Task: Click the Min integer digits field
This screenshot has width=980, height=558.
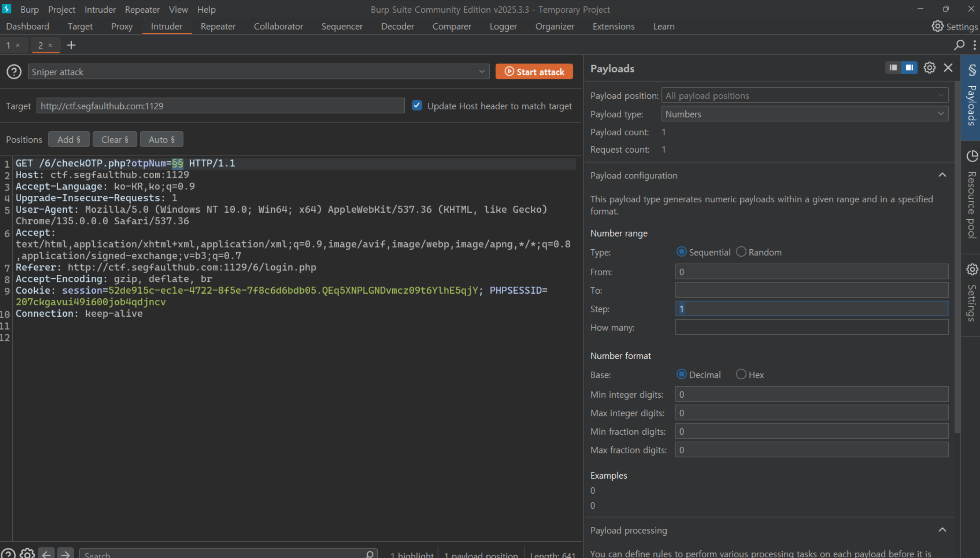Action: (812, 394)
